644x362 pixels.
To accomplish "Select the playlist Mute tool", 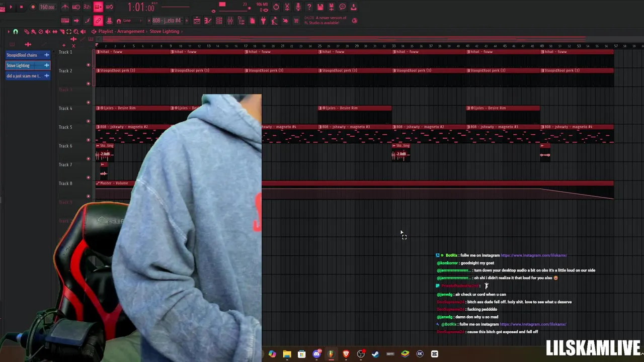I will [48, 31].
